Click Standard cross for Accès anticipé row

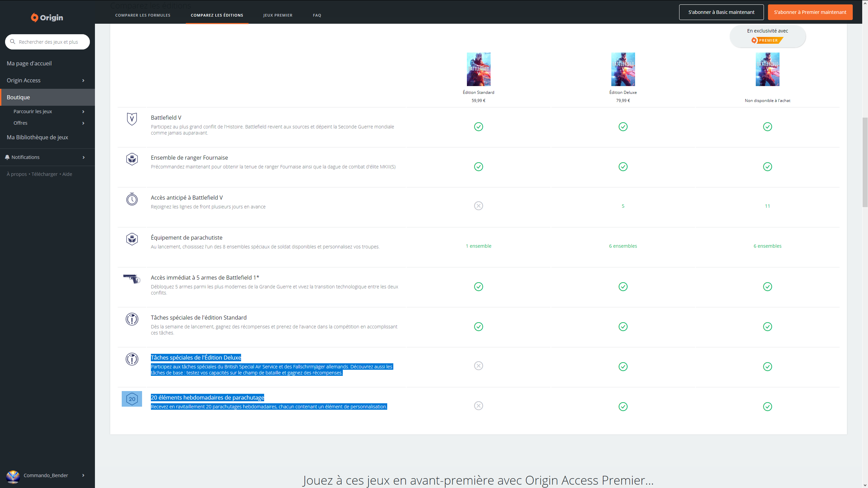[x=478, y=206]
